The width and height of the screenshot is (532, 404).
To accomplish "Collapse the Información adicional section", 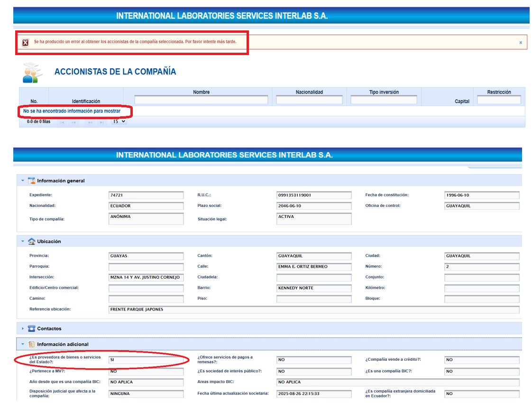I will click(x=23, y=344).
